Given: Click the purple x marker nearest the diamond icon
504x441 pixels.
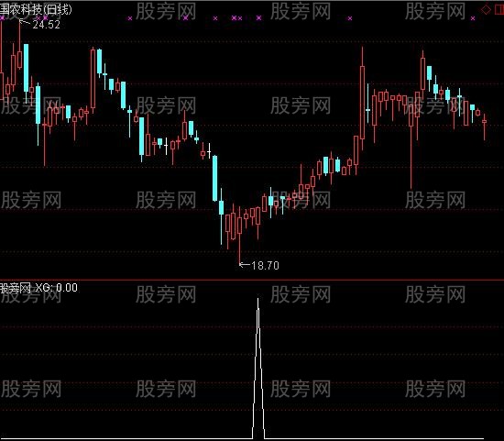Looking at the screenshot, I should (x=473, y=18).
